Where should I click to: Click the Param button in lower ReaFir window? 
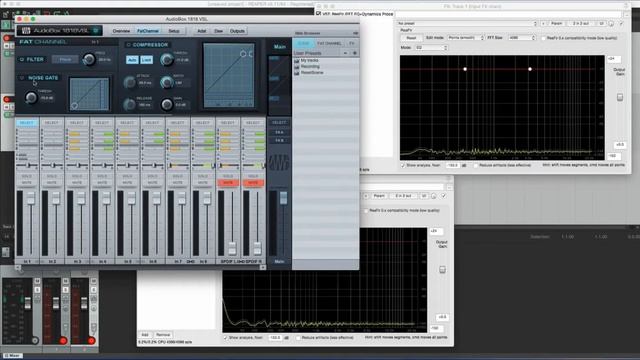[379, 196]
